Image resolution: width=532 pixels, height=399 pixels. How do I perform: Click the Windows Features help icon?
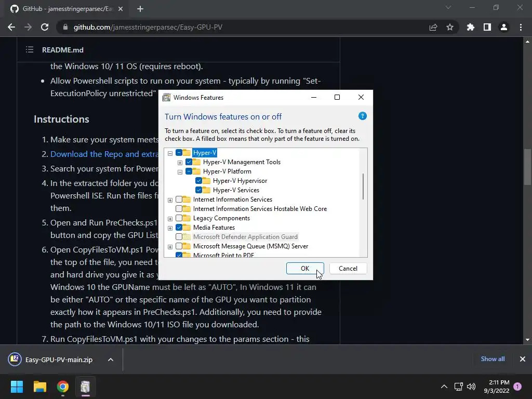362,116
